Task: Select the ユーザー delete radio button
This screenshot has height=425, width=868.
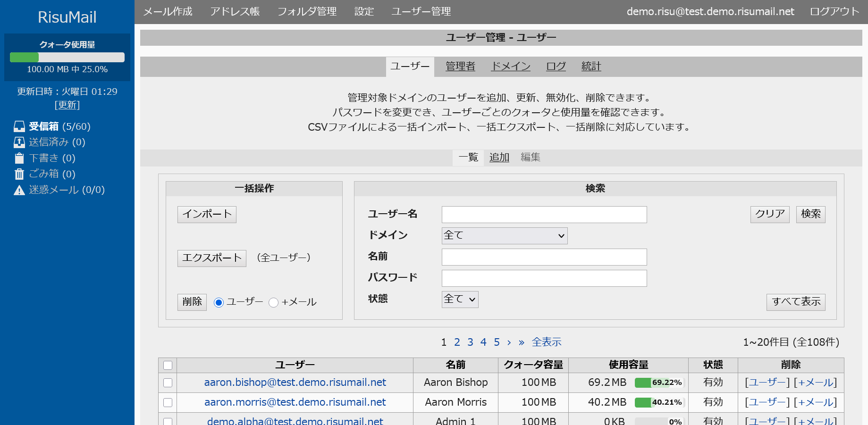Action: click(219, 302)
